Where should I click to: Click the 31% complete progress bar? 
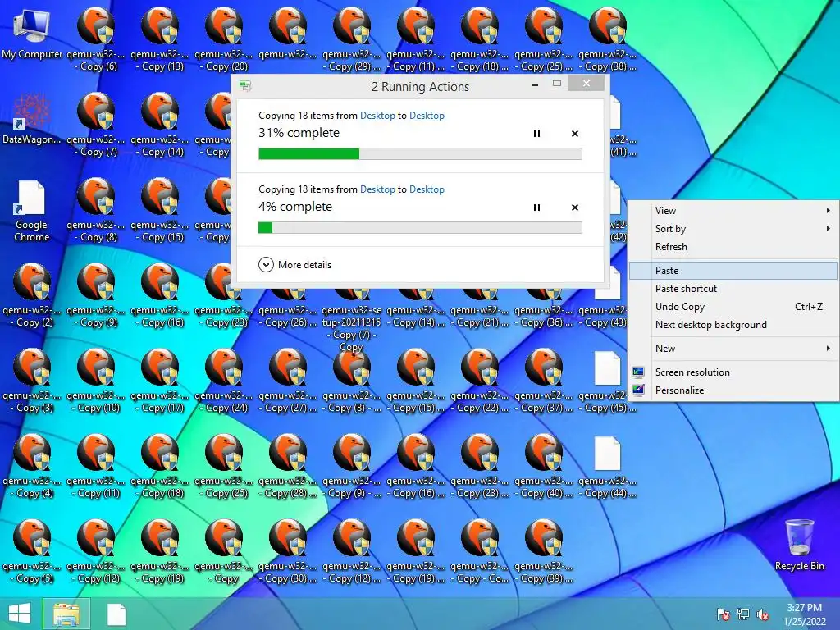click(420, 153)
